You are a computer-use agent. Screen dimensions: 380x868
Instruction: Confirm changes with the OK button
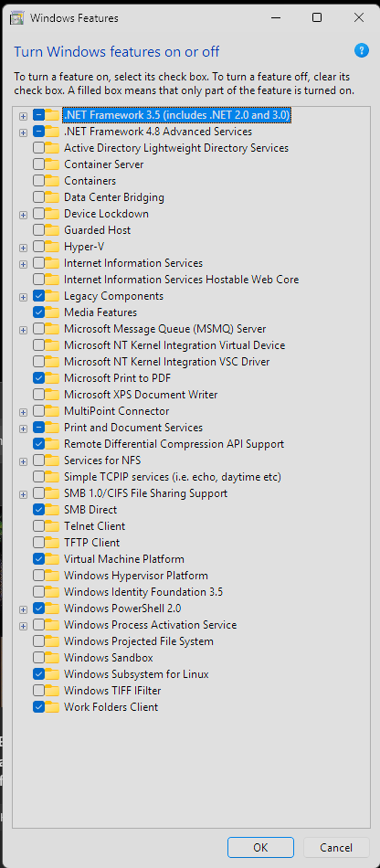point(260,848)
